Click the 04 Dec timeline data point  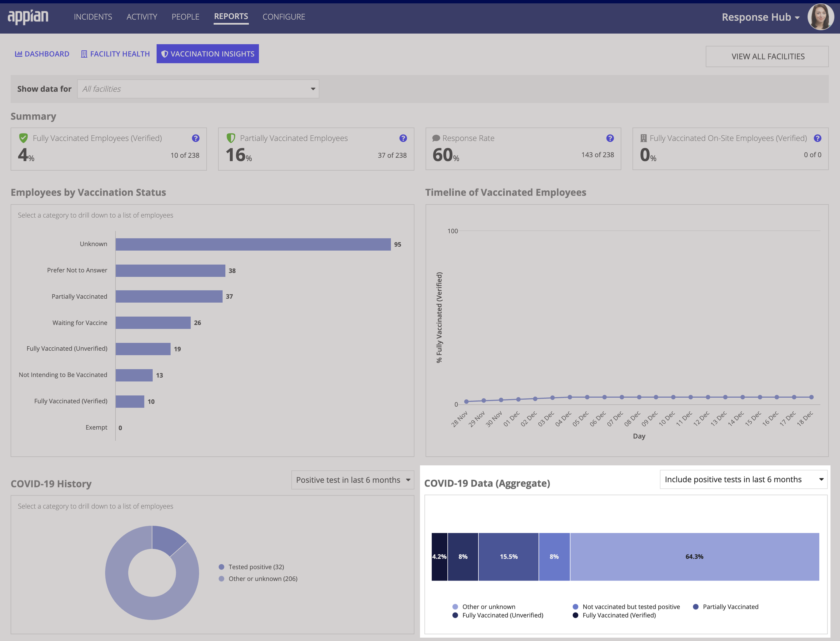570,397
